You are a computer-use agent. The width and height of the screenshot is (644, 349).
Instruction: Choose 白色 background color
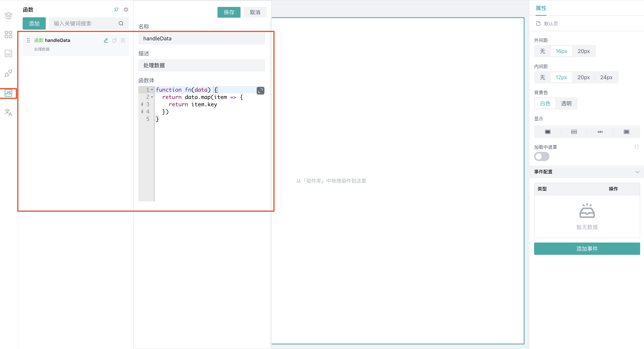[545, 104]
